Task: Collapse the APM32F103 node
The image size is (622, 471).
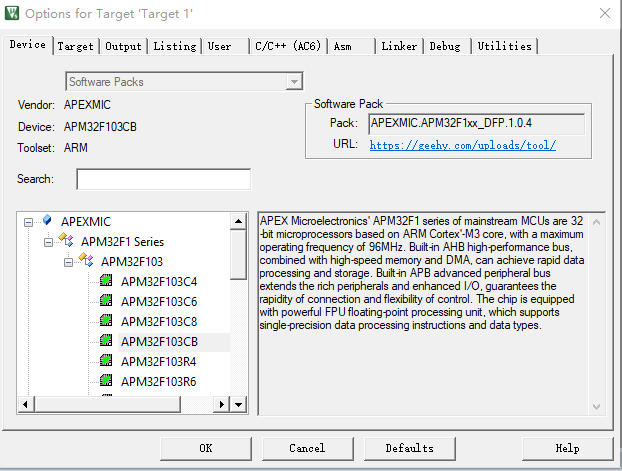Action: (x=68, y=262)
